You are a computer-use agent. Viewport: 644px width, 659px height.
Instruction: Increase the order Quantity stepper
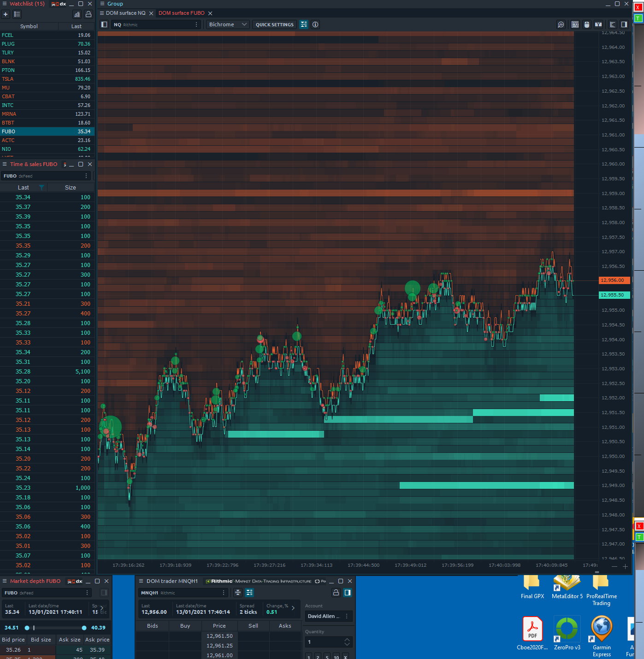347,640
